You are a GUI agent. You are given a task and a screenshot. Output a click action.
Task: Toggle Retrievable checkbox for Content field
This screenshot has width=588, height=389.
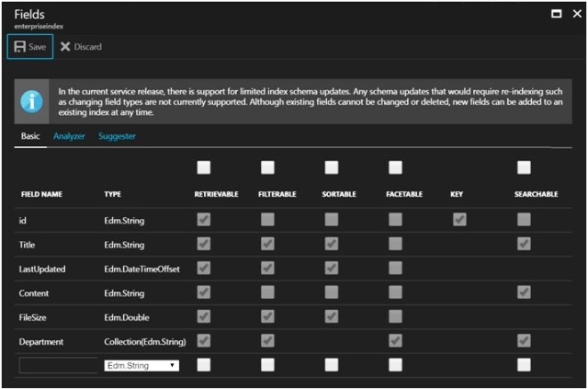pos(204,292)
